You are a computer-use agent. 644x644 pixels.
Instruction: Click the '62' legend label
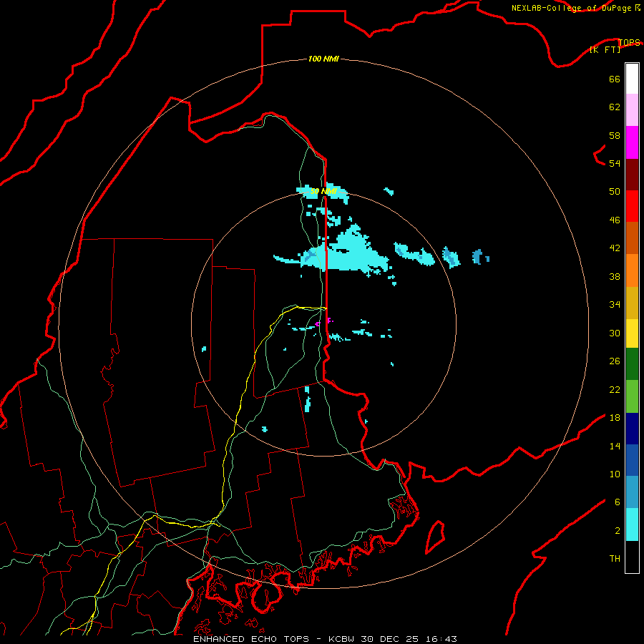[x=615, y=107]
